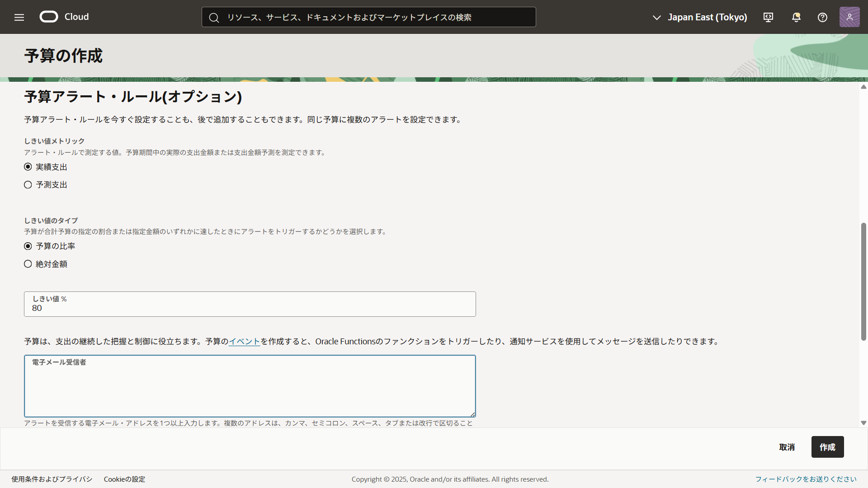Click the scrollbar down arrow

(x=863, y=423)
